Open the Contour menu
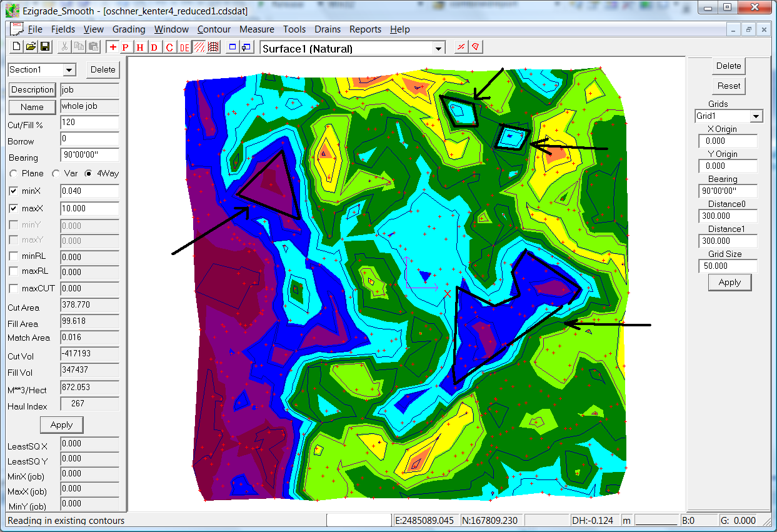 point(214,29)
